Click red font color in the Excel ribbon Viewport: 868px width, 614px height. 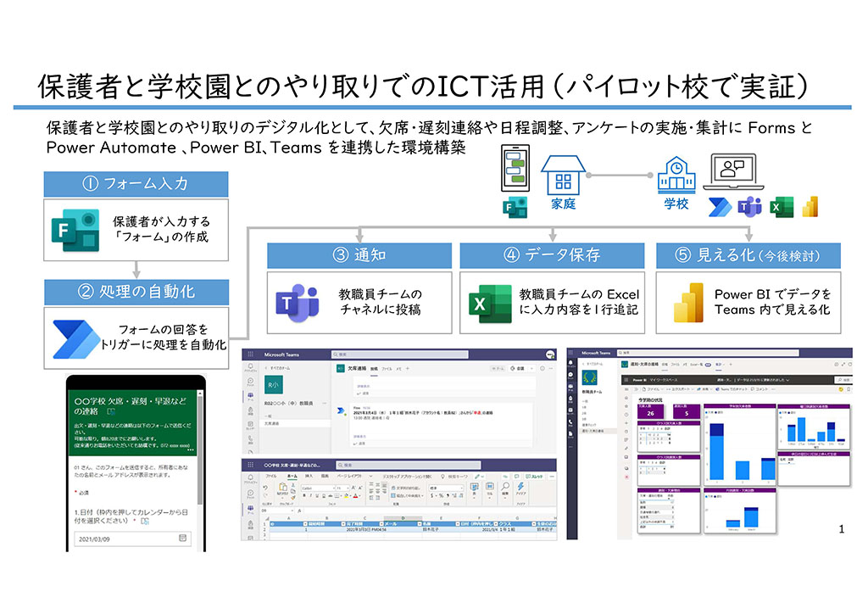[x=355, y=495]
